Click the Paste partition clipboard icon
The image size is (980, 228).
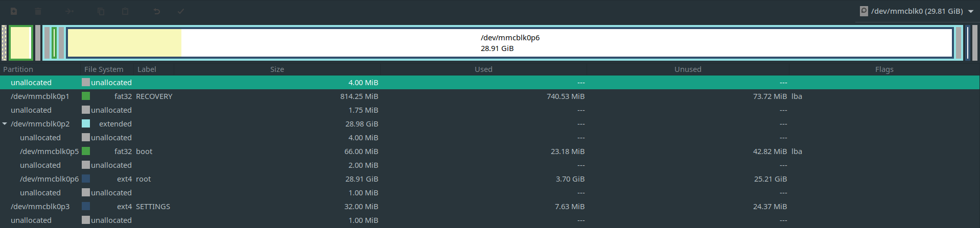[x=125, y=11]
